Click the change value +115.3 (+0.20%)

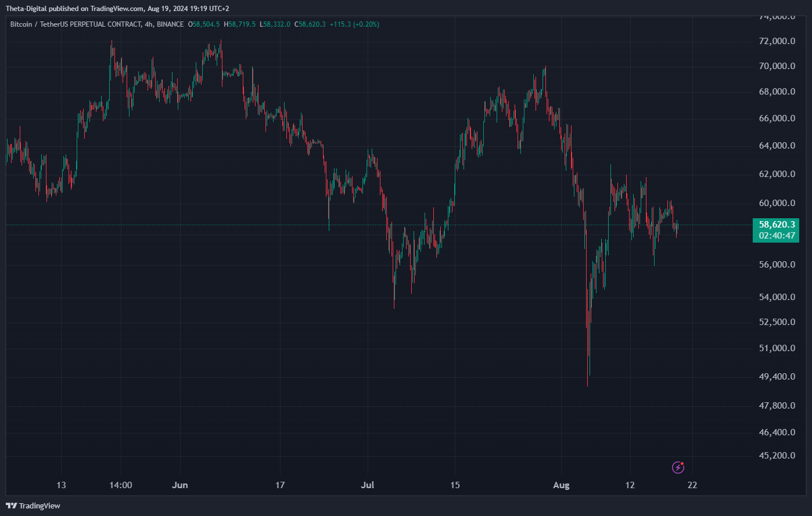coord(354,24)
